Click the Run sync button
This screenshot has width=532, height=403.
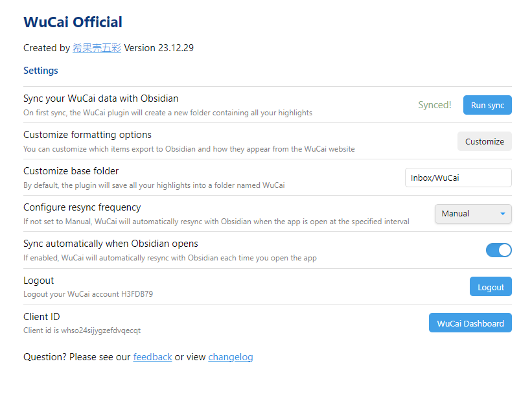coord(487,105)
